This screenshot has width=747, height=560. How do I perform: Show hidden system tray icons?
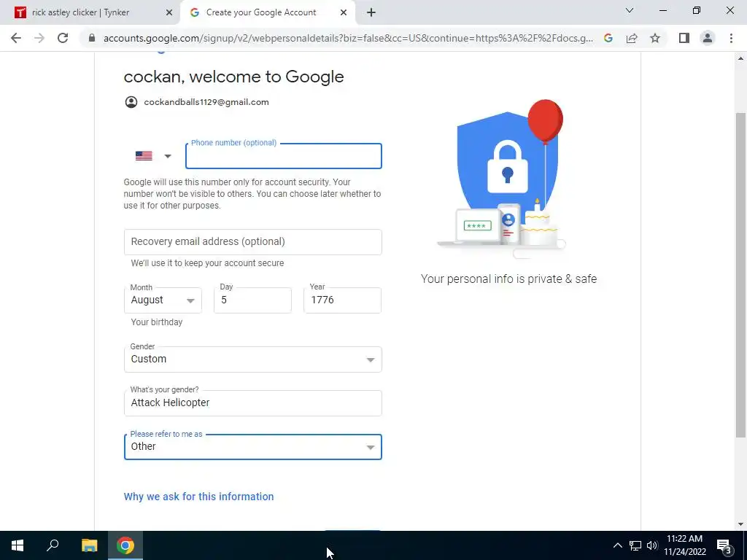point(617,545)
